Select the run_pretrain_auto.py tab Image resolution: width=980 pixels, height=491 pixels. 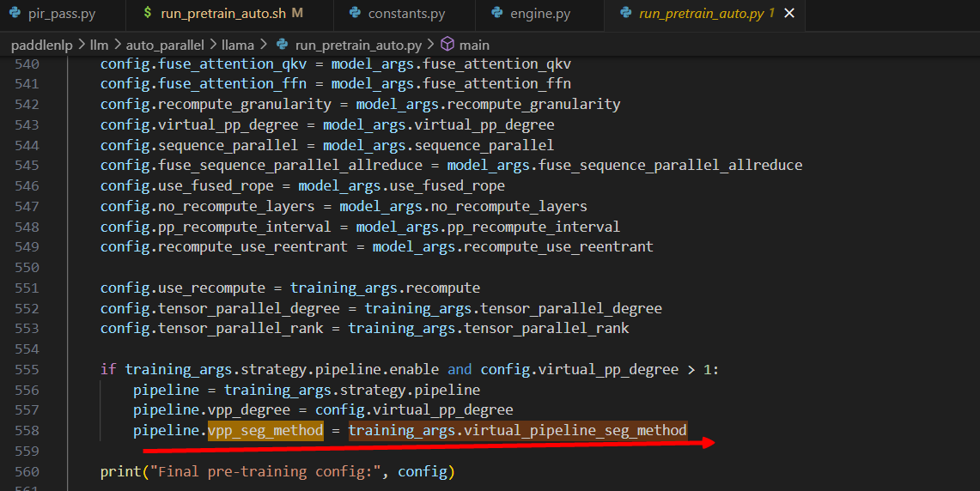pyautogui.click(x=704, y=14)
